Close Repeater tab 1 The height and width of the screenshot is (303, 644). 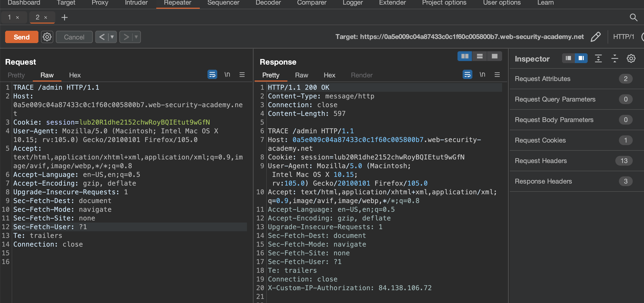[17, 17]
